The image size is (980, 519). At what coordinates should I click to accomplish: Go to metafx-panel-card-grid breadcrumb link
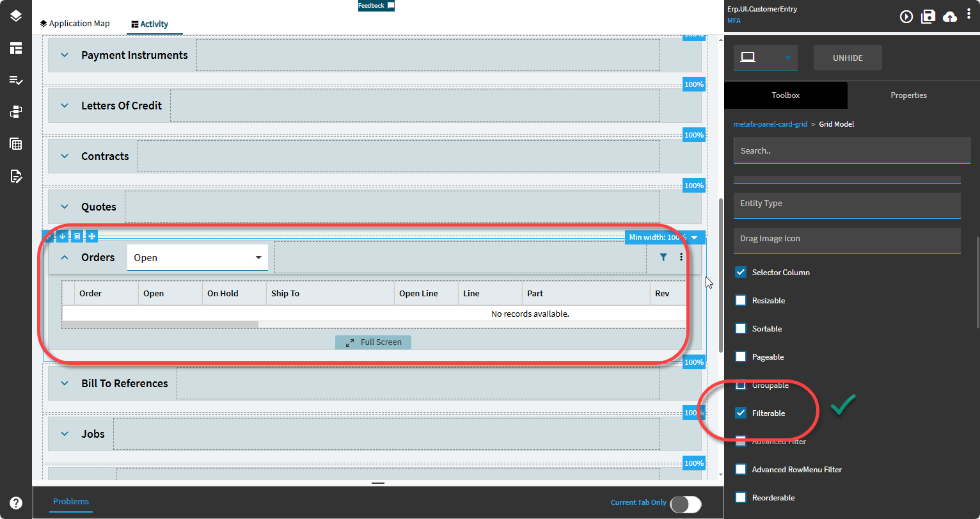(x=770, y=124)
